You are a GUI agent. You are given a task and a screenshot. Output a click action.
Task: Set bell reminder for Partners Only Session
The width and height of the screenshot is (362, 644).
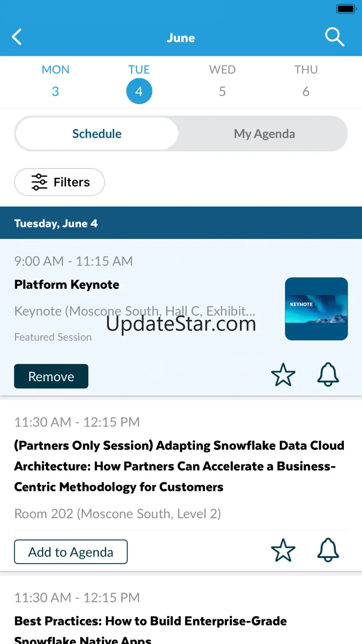pos(328,551)
